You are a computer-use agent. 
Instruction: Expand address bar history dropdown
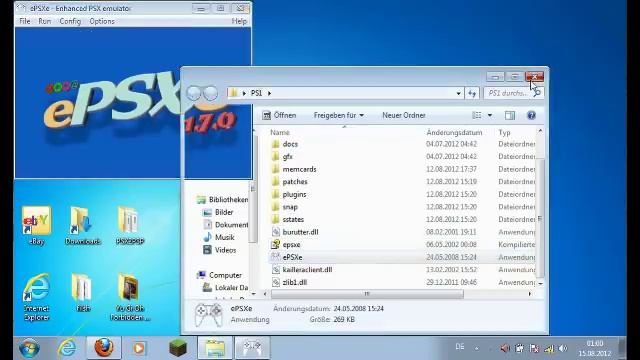click(x=458, y=93)
